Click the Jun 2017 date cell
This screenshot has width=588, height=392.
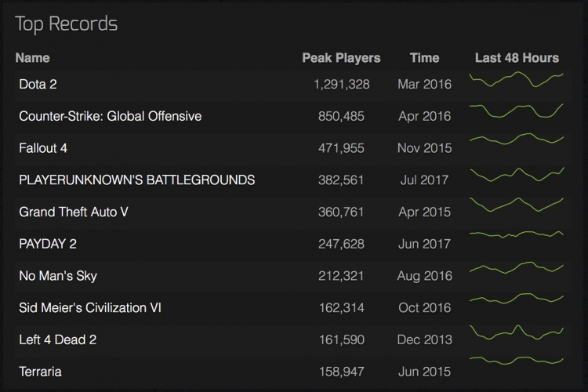tap(424, 244)
